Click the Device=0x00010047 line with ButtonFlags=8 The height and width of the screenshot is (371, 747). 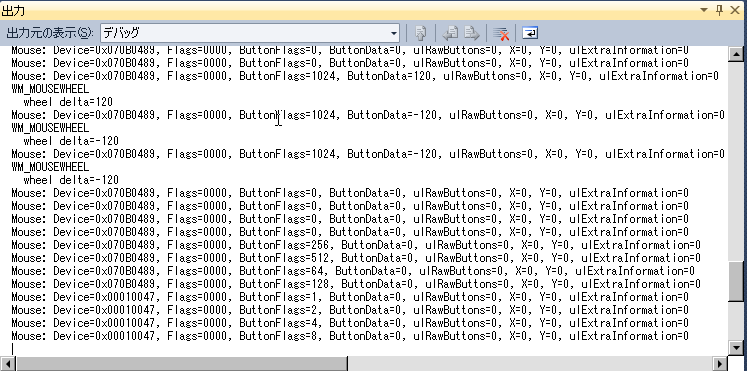(x=350, y=336)
